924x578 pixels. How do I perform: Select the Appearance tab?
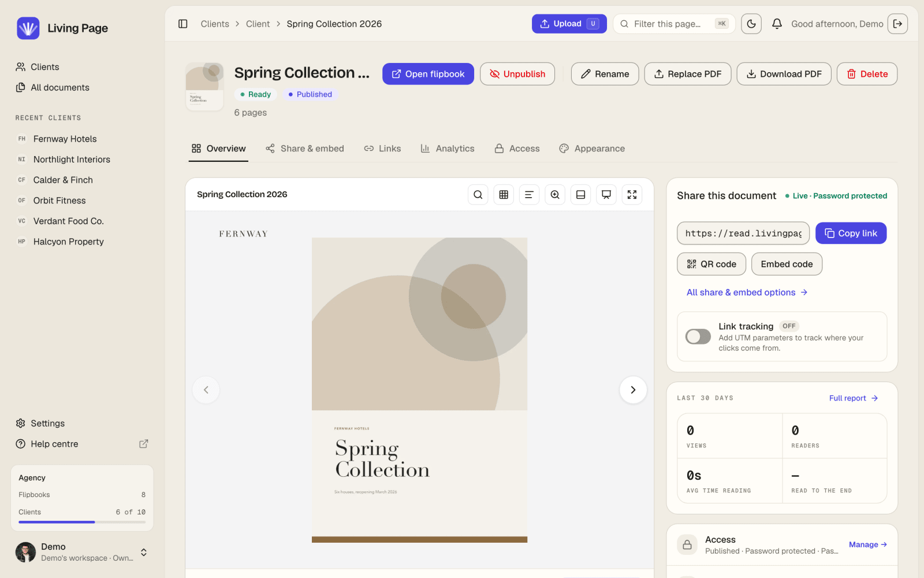point(592,149)
